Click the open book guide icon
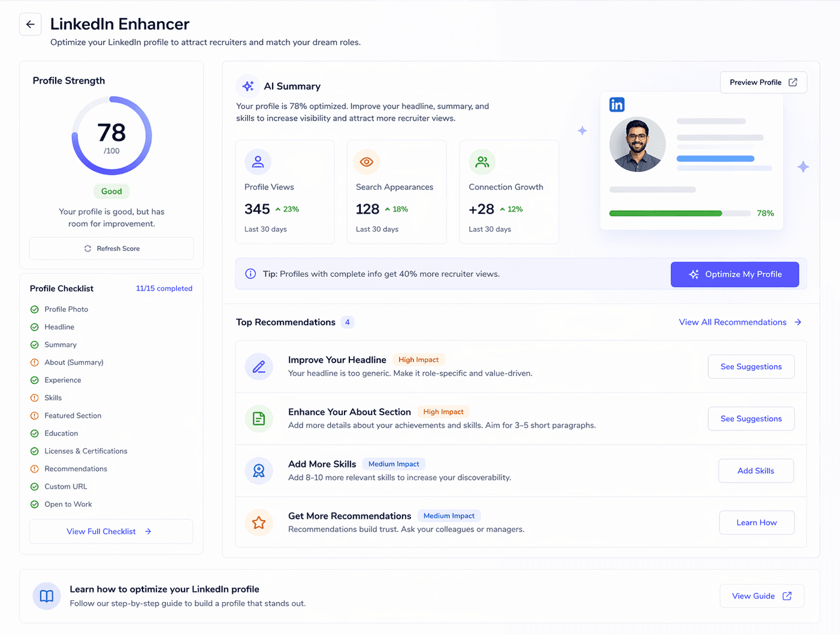 [x=47, y=596]
